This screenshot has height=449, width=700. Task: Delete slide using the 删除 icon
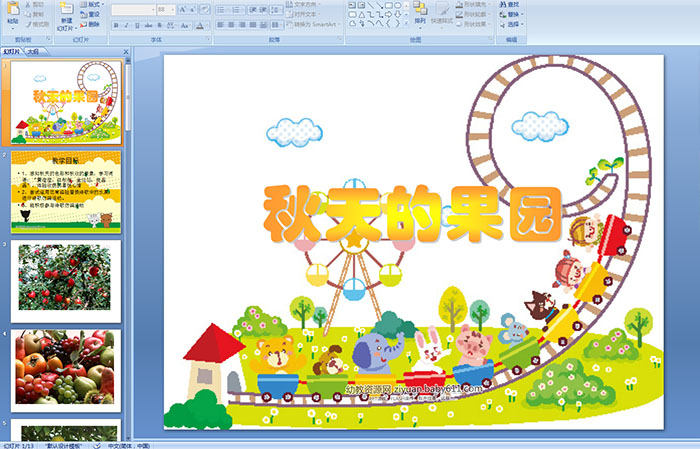[89, 25]
